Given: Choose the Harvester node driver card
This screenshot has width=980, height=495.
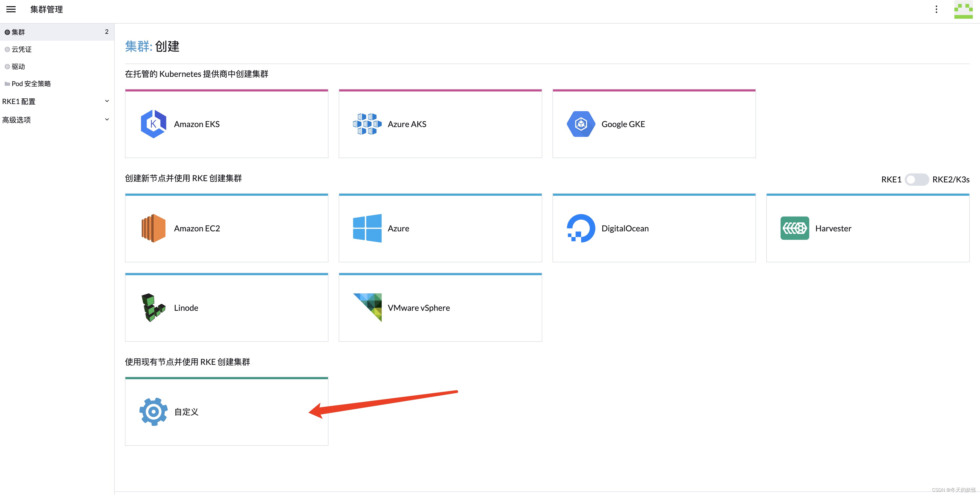Looking at the screenshot, I should (x=868, y=228).
